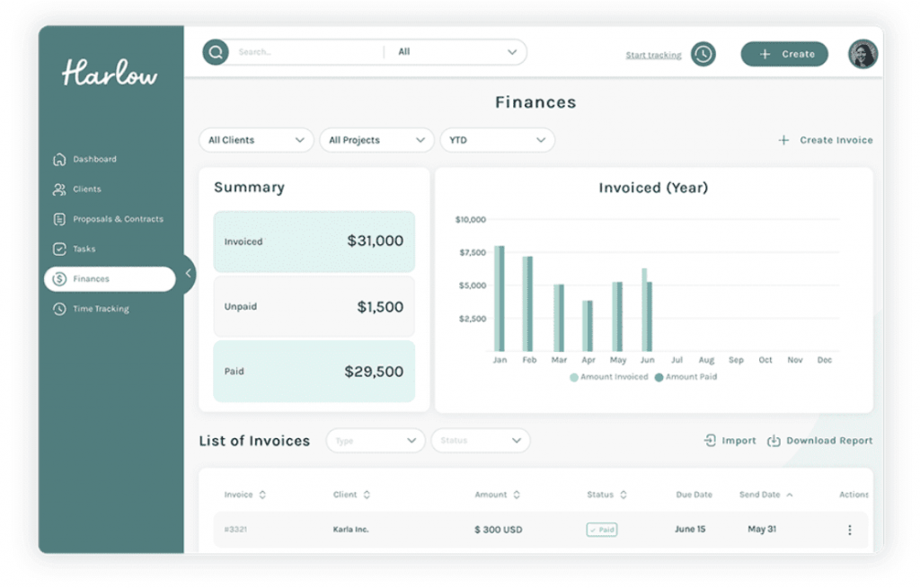920x588 pixels.
Task: Click the Download Report icon
Action: point(774,441)
